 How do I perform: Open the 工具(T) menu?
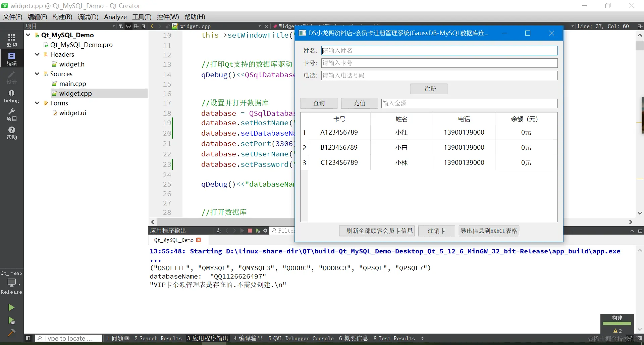(142, 17)
